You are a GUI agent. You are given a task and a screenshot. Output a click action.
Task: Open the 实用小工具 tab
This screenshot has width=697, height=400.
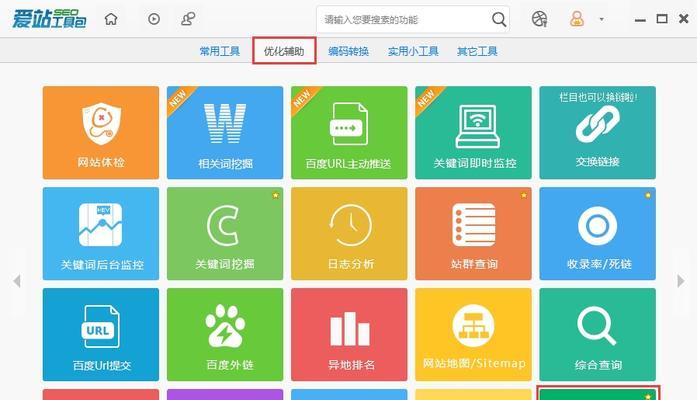tap(413, 52)
